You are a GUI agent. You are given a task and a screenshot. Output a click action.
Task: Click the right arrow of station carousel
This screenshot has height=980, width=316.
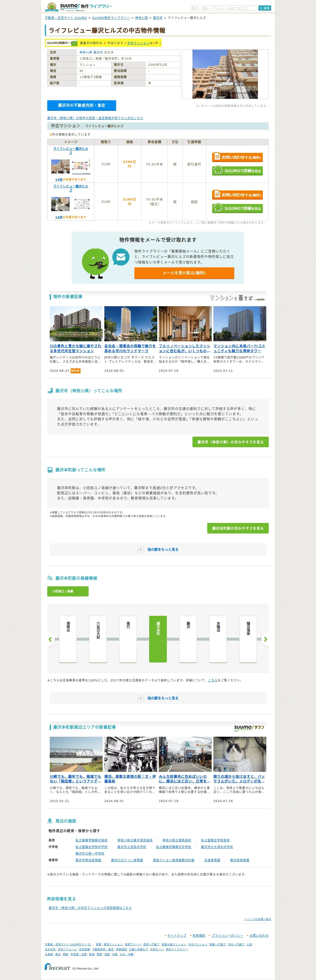coord(266,639)
